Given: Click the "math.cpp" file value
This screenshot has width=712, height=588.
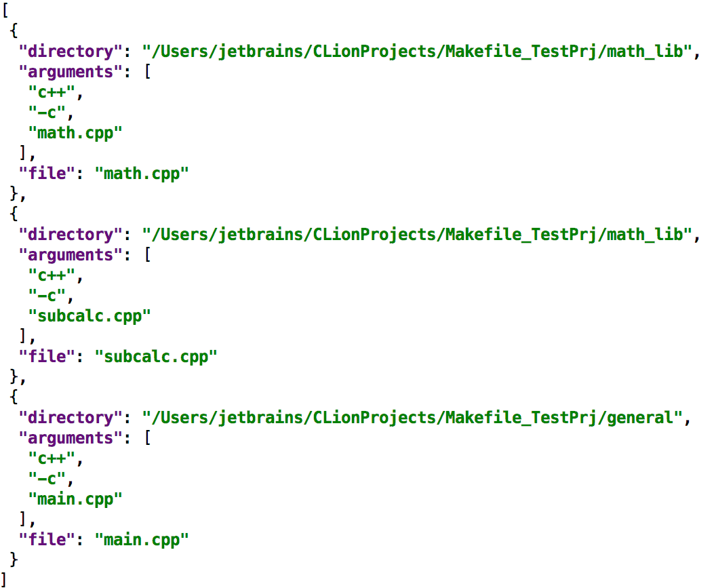Looking at the screenshot, I should coord(142,174).
